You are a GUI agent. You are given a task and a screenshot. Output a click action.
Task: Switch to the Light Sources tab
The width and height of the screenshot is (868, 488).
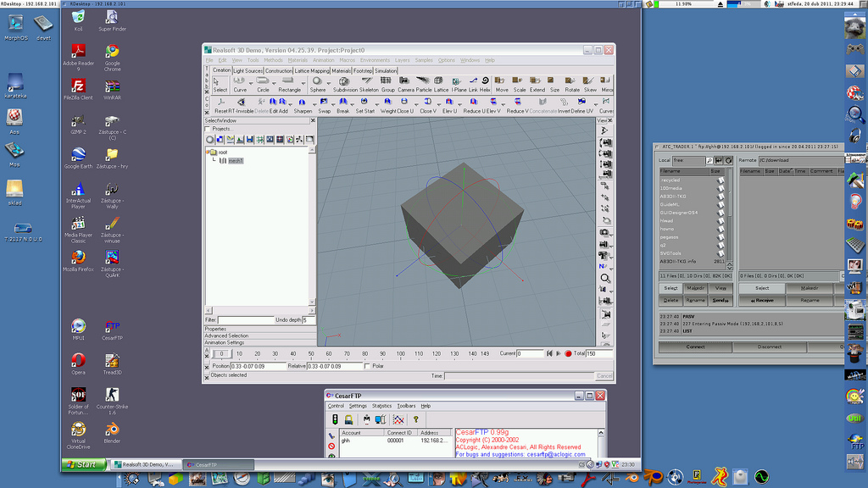(x=248, y=70)
